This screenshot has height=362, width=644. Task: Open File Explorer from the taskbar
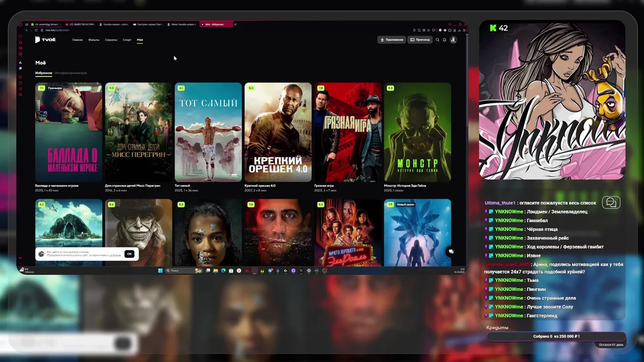(215, 270)
